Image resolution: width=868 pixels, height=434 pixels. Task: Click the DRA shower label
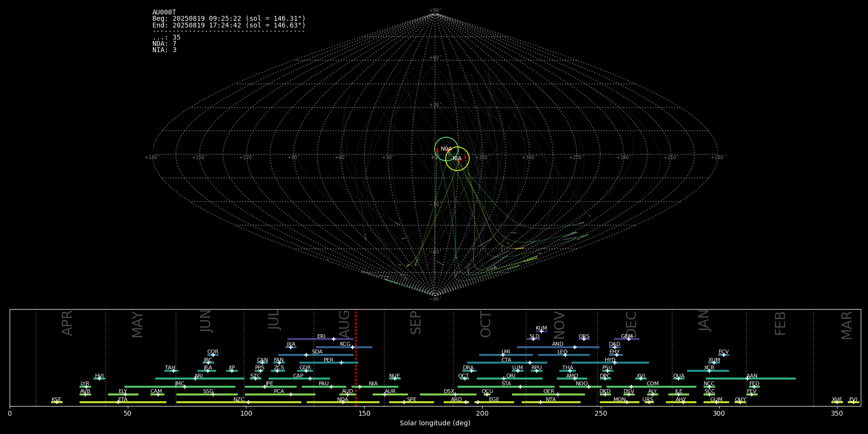[x=468, y=368]
